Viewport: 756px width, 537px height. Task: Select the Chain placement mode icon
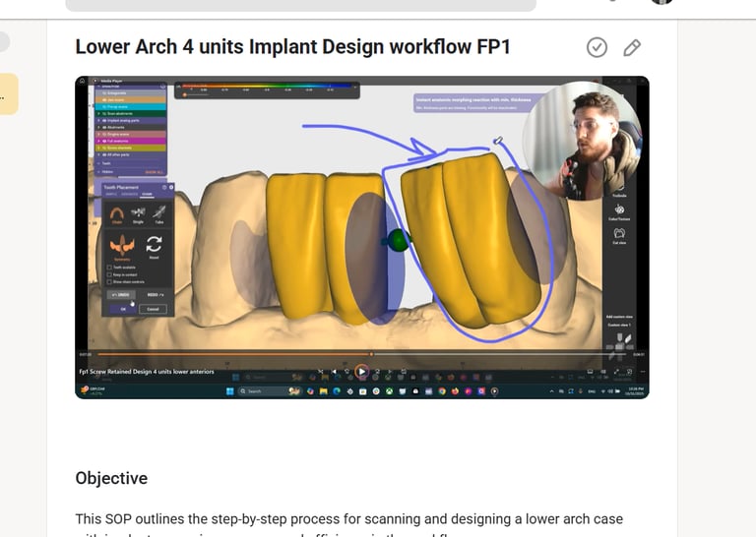click(x=117, y=214)
